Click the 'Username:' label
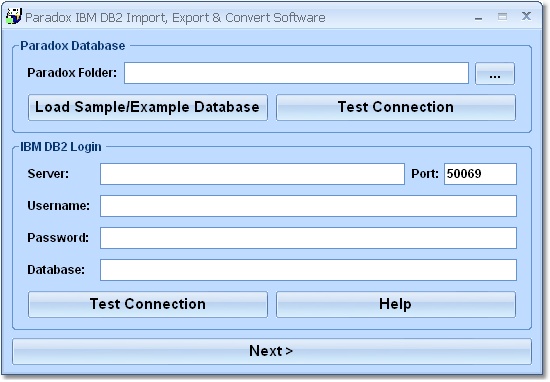The width and height of the screenshot is (550, 382). pyautogui.click(x=59, y=206)
